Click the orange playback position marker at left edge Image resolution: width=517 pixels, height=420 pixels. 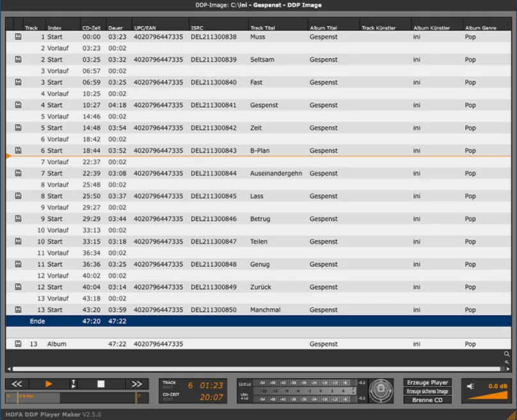pos(8,156)
